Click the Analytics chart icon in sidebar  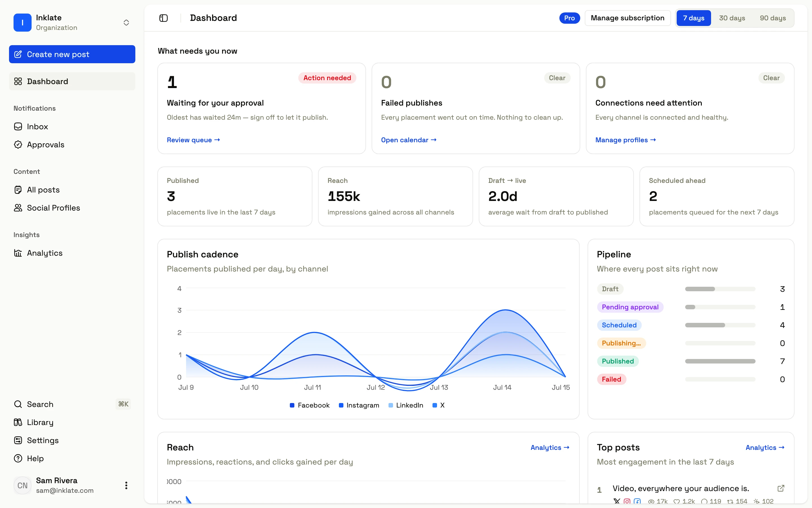(18, 253)
